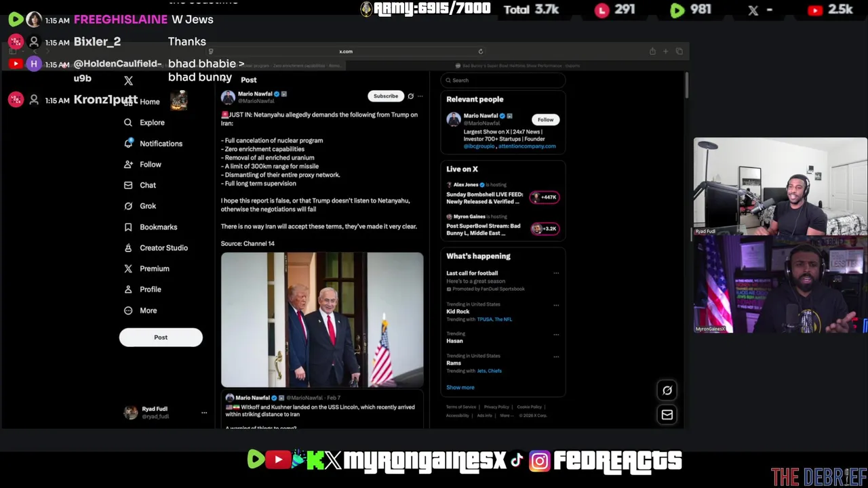Open Ryad Fudl account options dots
The width and height of the screenshot is (868, 488).
point(204,412)
